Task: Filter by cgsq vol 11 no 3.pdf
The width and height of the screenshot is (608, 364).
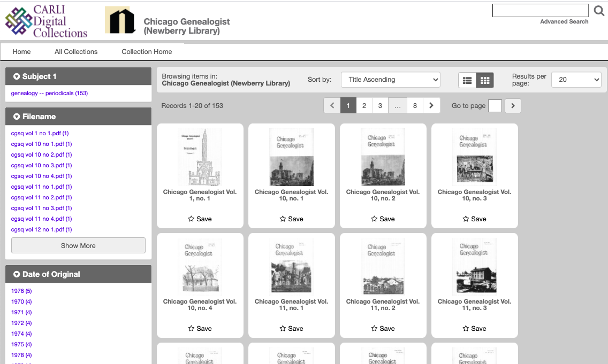Action: click(42, 208)
